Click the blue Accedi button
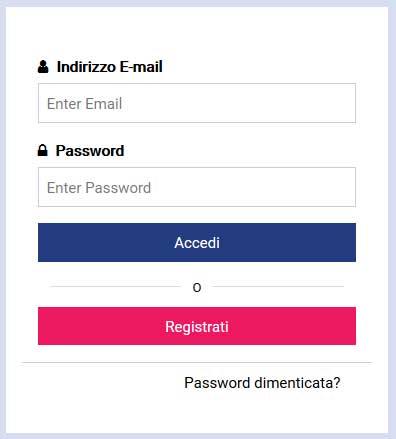 [x=197, y=242]
